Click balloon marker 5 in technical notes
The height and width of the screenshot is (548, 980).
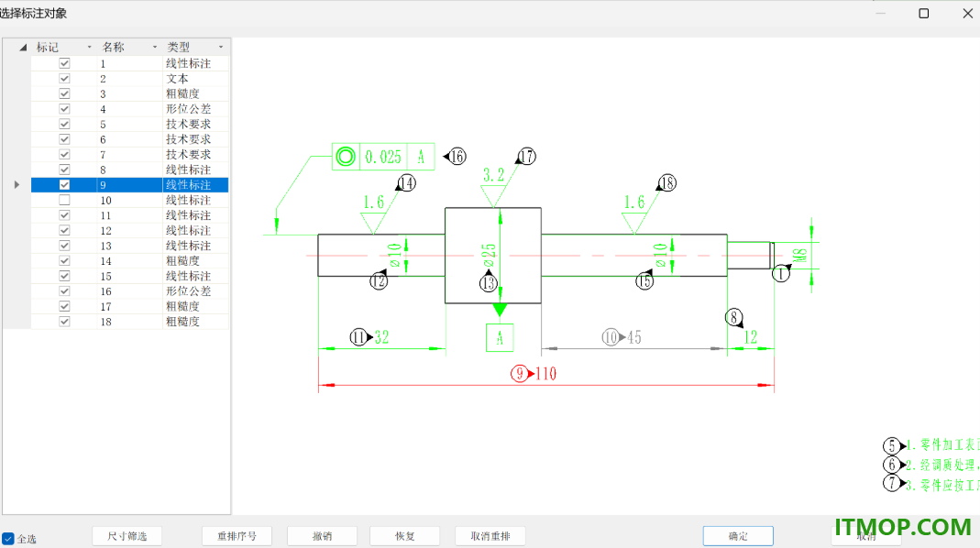[x=891, y=445]
